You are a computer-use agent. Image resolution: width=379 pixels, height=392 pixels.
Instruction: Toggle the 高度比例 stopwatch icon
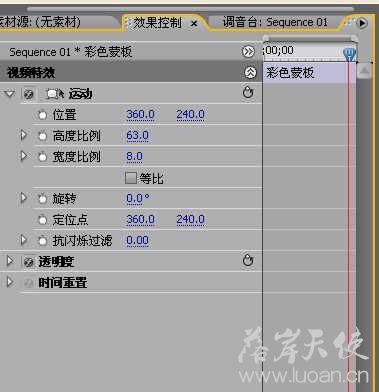click(x=42, y=136)
